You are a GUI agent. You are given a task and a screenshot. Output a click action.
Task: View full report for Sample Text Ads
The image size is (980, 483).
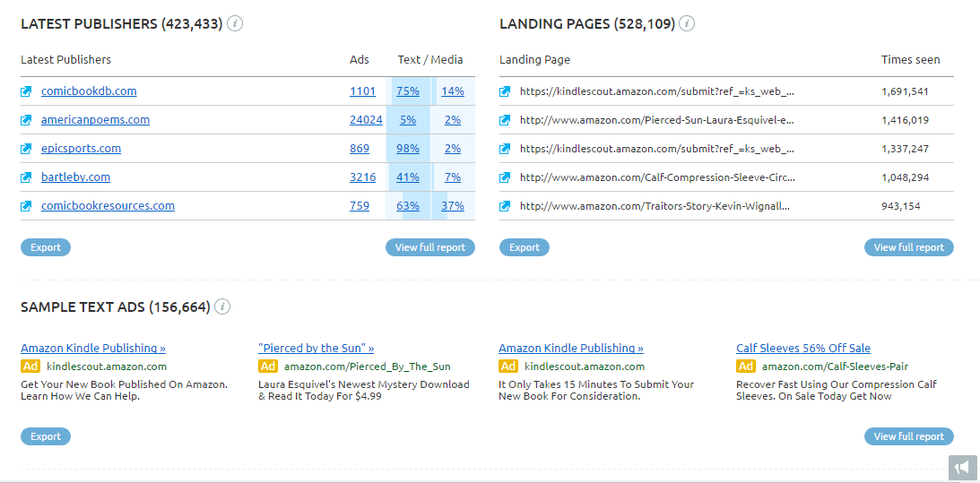point(908,436)
